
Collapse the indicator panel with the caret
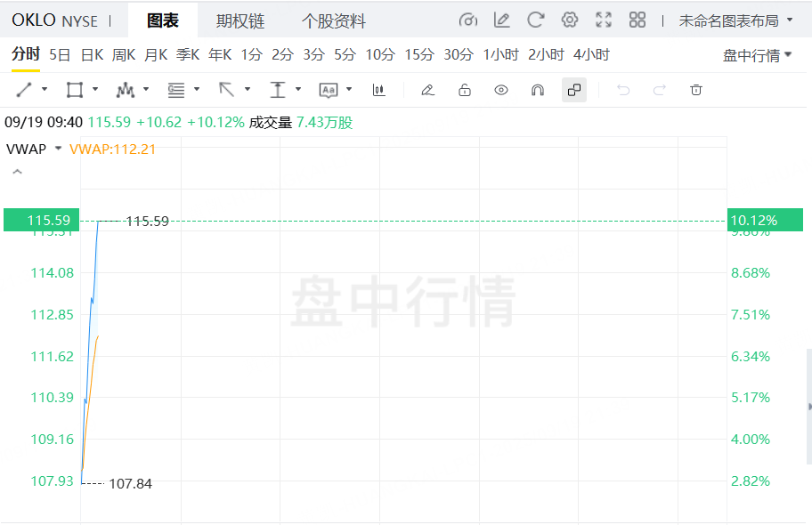[x=17, y=172]
